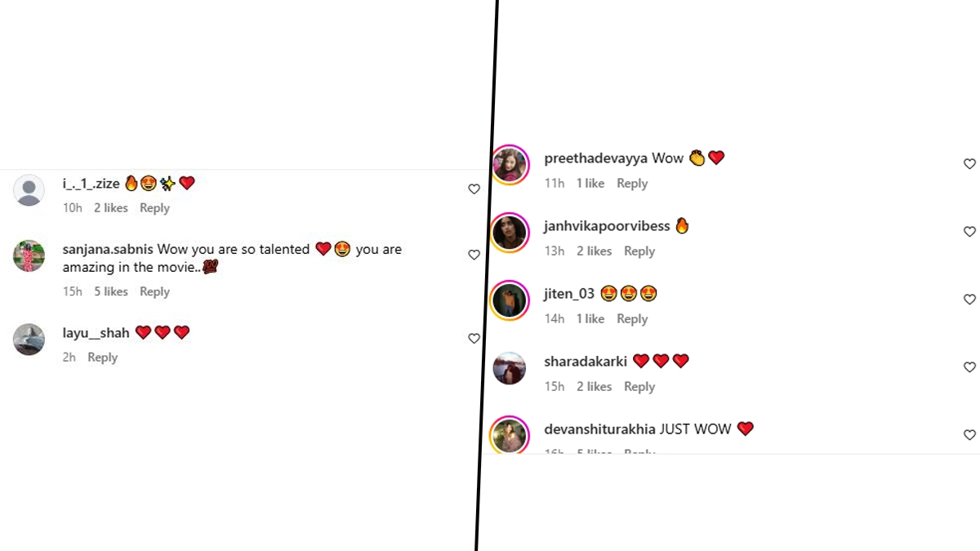Reply to jiten_03's comment

(x=632, y=319)
